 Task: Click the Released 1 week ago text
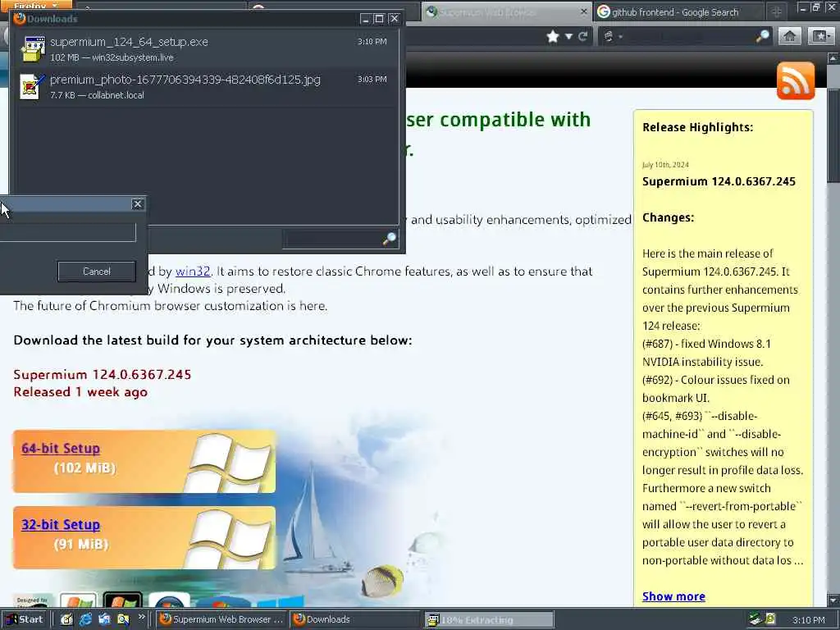[x=80, y=392]
